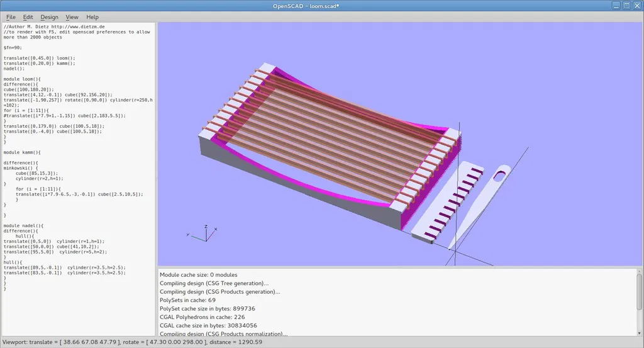Open the File menu

click(11, 17)
